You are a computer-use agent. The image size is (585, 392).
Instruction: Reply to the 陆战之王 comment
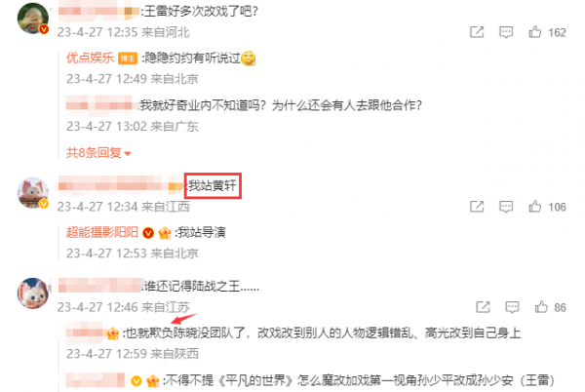(x=512, y=307)
